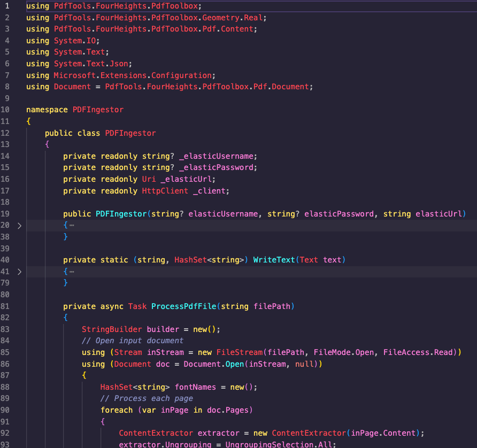
Task: Click the folded ellipsis after brace on line 41
Action: click(72, 272)
